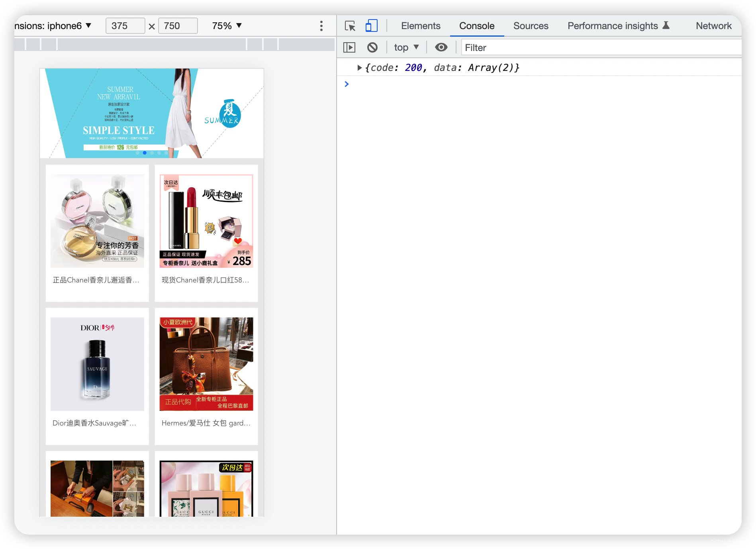Open the device dimensions iphone6 dropdown
756x549 pixels.
click(x=53, y=26)
